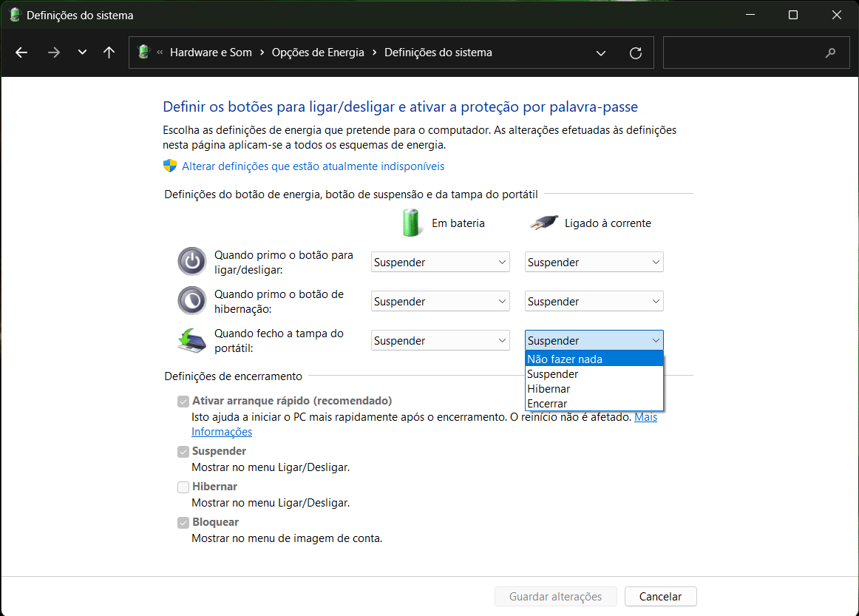859x616 pixels.
Task: Click the battery icon in address bar
Action: click(144, 52)
